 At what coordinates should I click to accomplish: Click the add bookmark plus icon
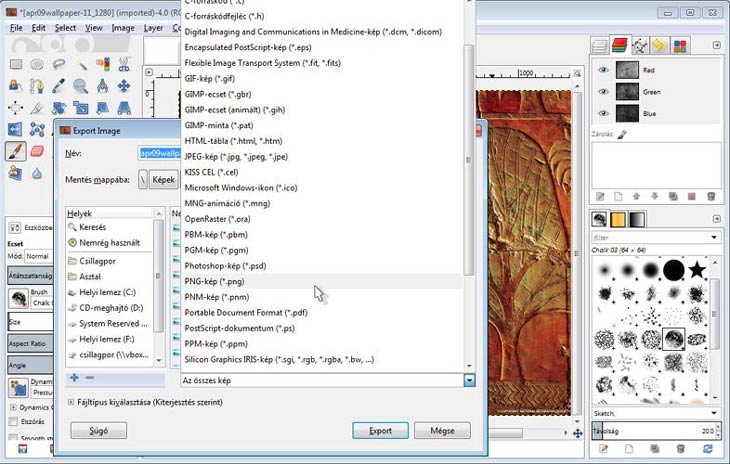(x=73, y=378)
